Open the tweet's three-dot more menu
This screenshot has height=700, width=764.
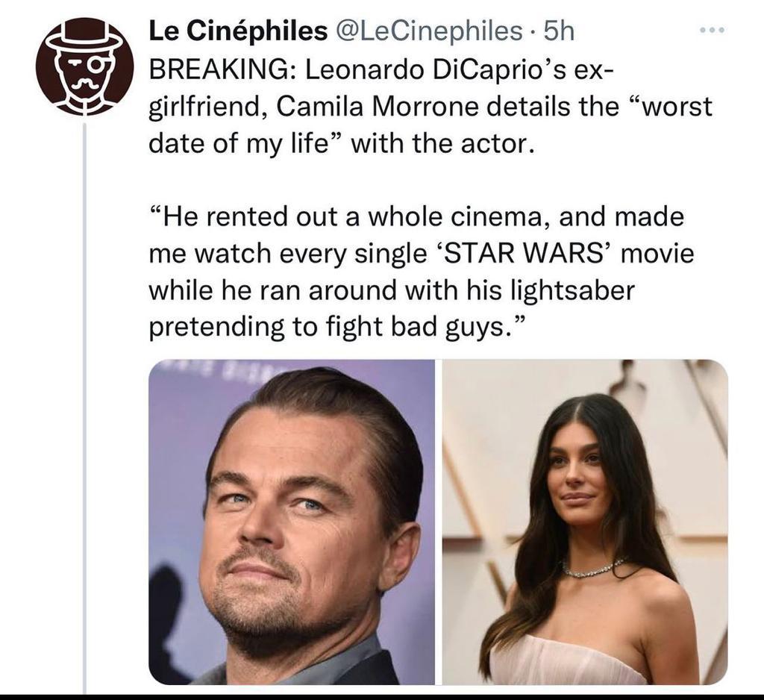click(713, 31)
